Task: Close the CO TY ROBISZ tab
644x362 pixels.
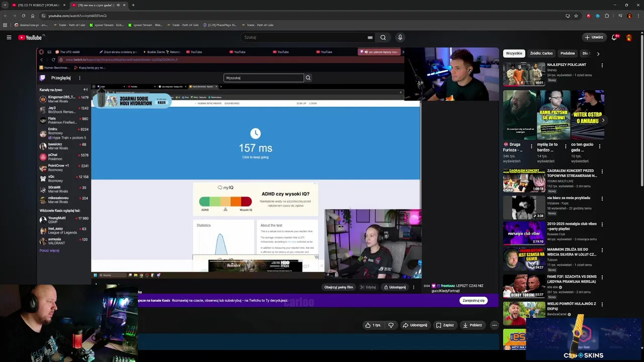Action: (x=64, y=5)
